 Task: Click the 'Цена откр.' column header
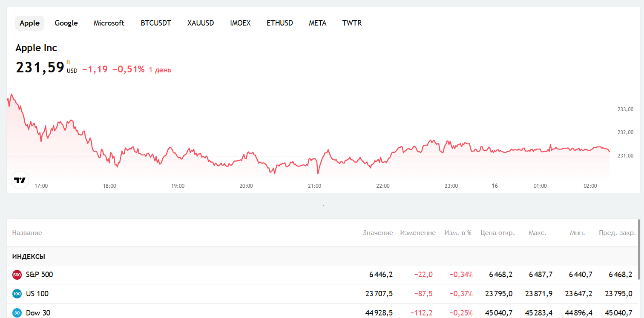tap(497, 233)
